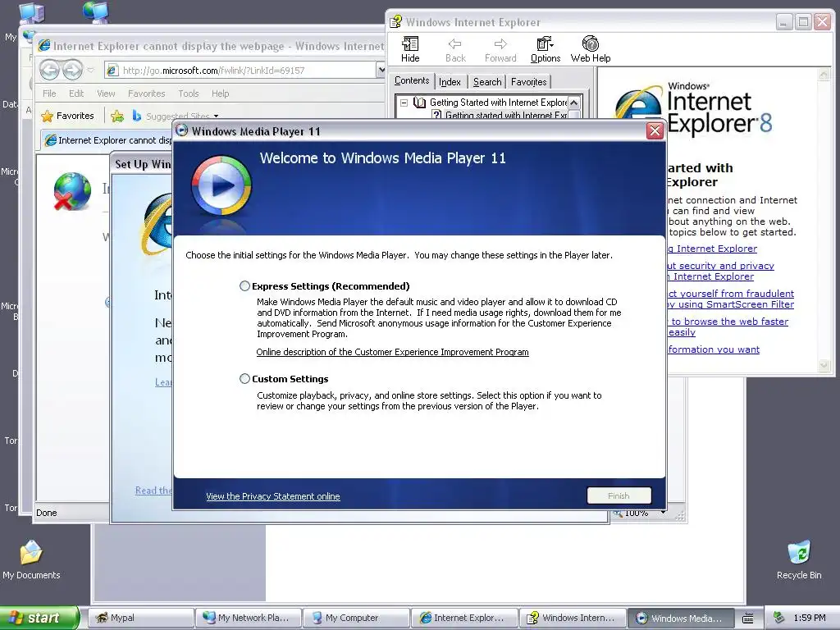Click the Forward arrow in the help toolbar
840x630 pixels.
pyautogui.click(x=500, y=49)
